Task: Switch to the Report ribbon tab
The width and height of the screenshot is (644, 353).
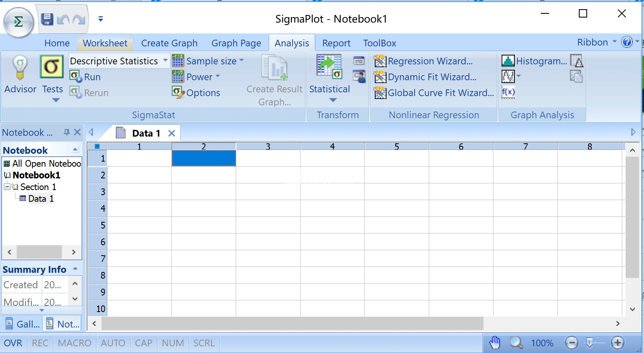Action: pos(336,43)
